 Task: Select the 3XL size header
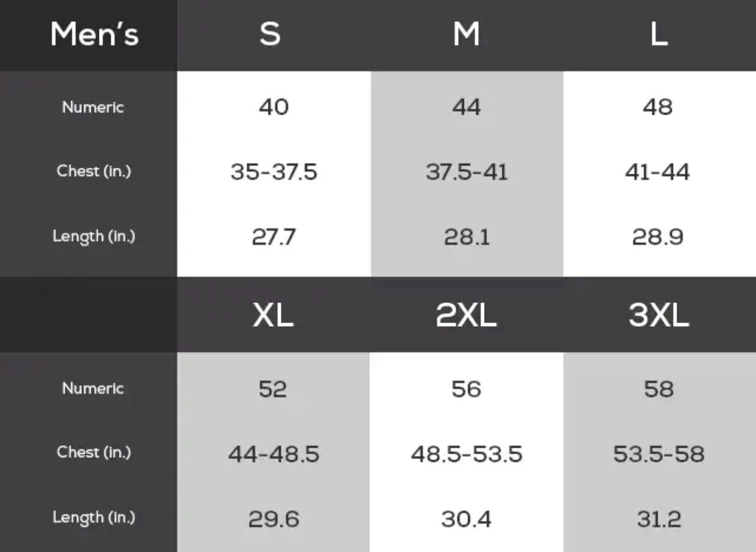[659, 315]
